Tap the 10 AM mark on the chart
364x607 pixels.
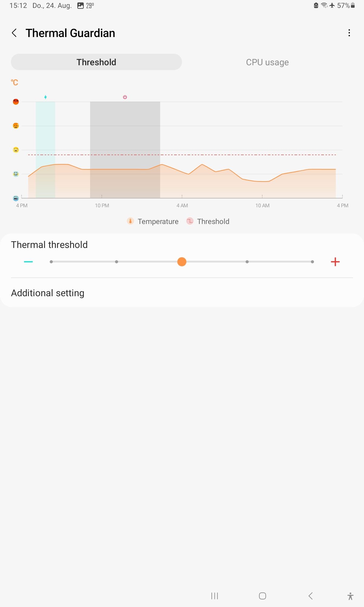click(262, 205)
